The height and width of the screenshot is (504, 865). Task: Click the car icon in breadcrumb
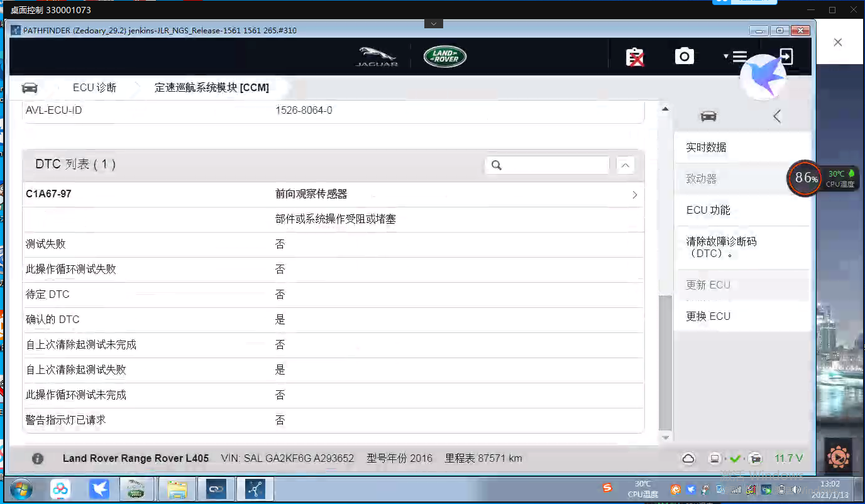click(30, 87)
